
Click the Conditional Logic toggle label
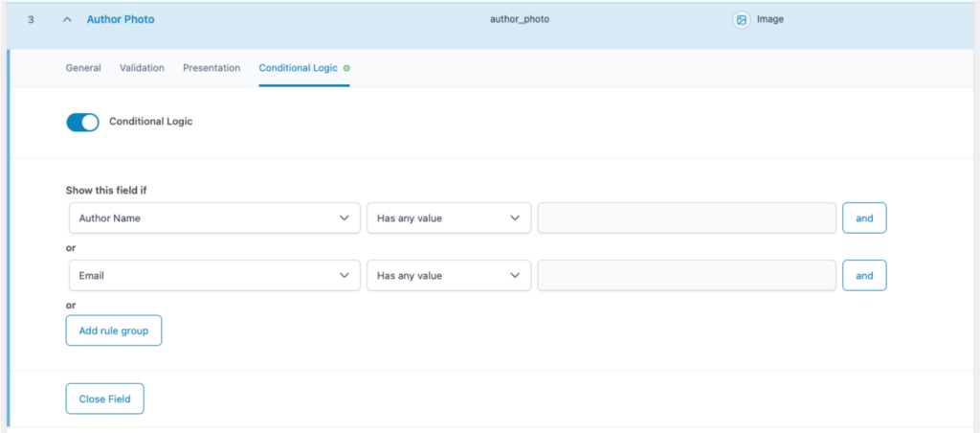pos(151,122)
